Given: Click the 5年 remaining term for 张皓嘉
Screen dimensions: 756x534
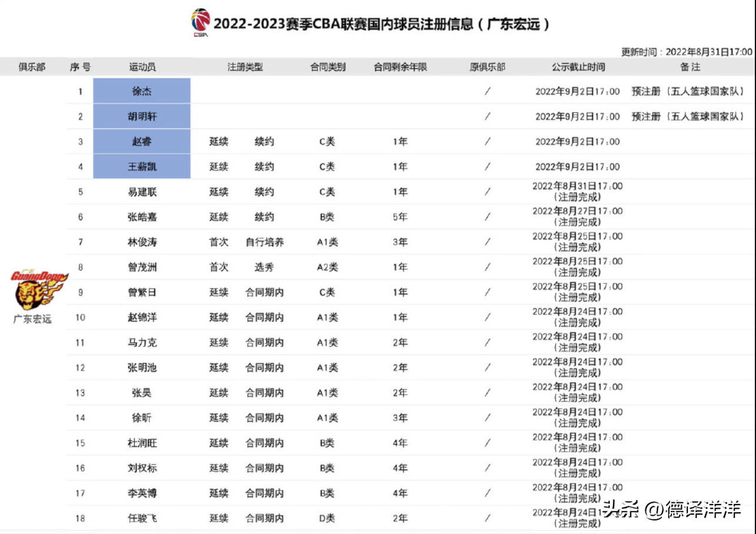Looking at the screenshot, I should tap(400, 217).
